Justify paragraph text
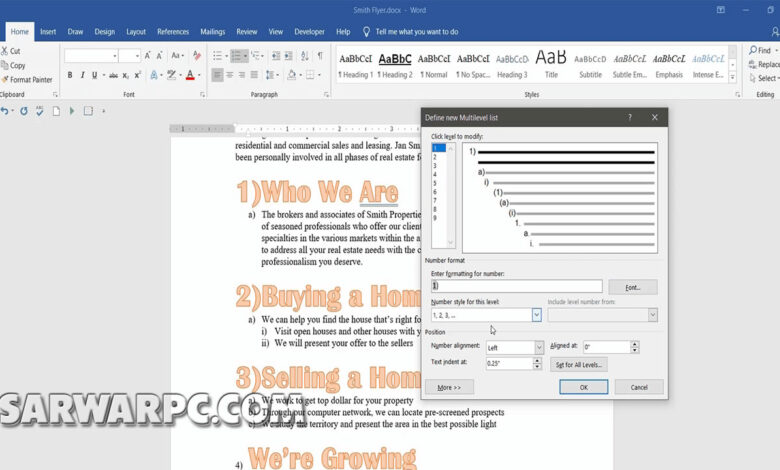The image size is (780, 470). click(254, 75)
